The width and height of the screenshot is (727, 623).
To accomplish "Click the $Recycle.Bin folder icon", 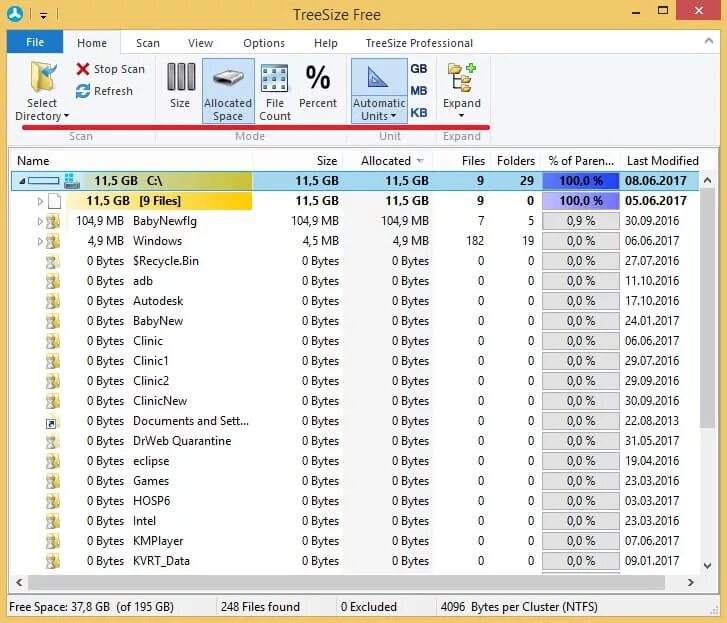I will tap(52, 261).
